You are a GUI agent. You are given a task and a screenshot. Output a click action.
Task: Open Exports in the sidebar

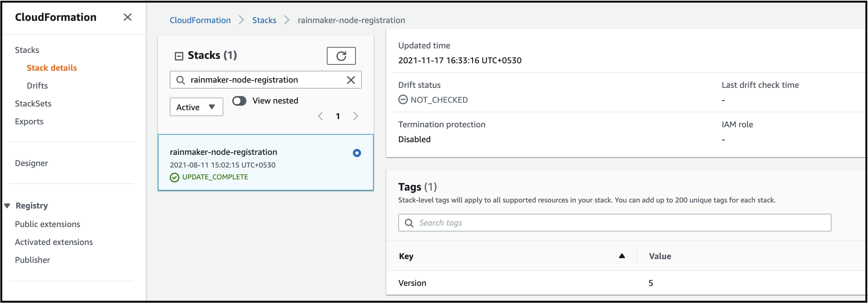click(x=29, y=121)
